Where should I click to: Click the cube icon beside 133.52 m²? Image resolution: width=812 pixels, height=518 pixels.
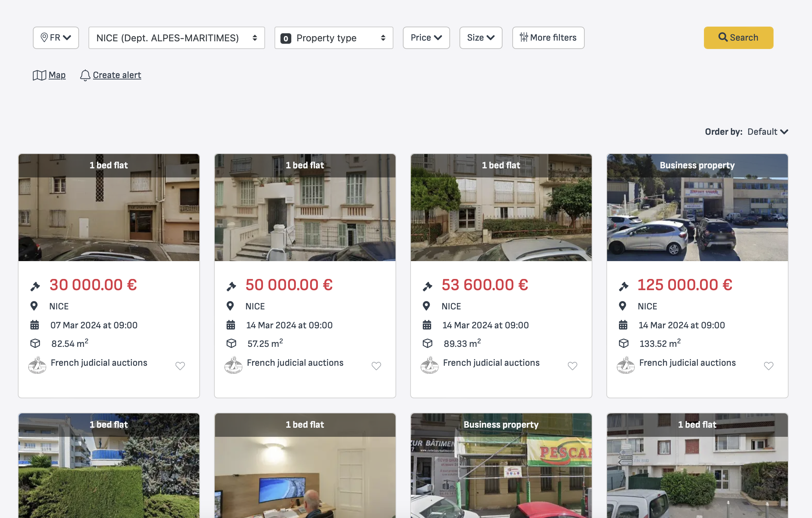click(624, 343)
